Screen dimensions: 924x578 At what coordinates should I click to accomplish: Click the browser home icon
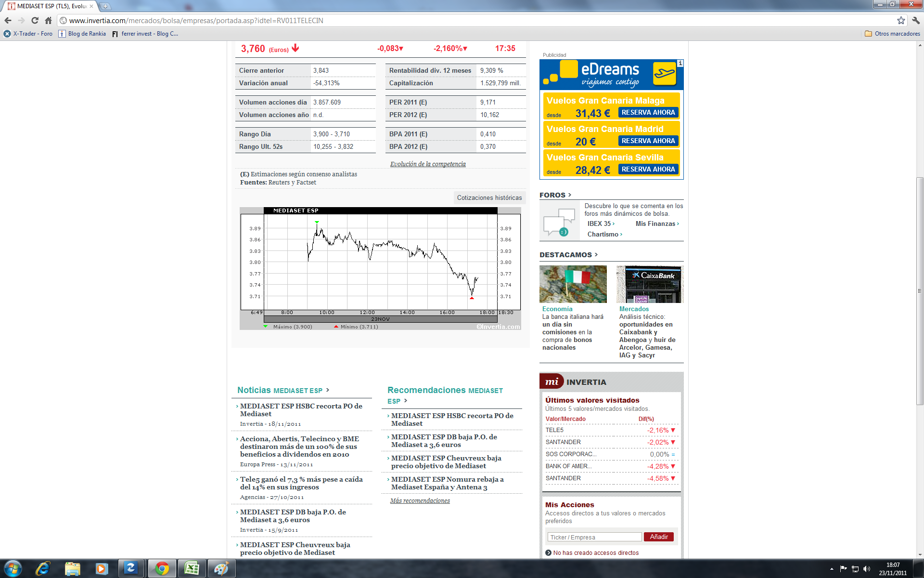48,20
